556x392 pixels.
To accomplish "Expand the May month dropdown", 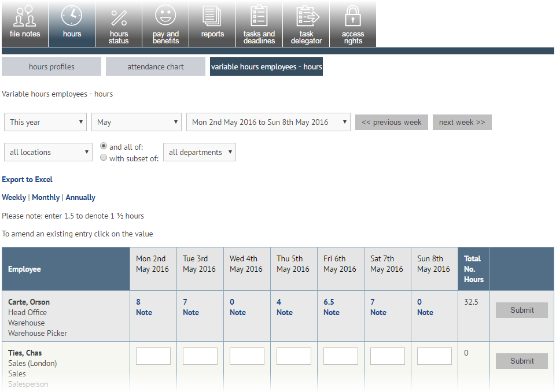I will point(137,122).
